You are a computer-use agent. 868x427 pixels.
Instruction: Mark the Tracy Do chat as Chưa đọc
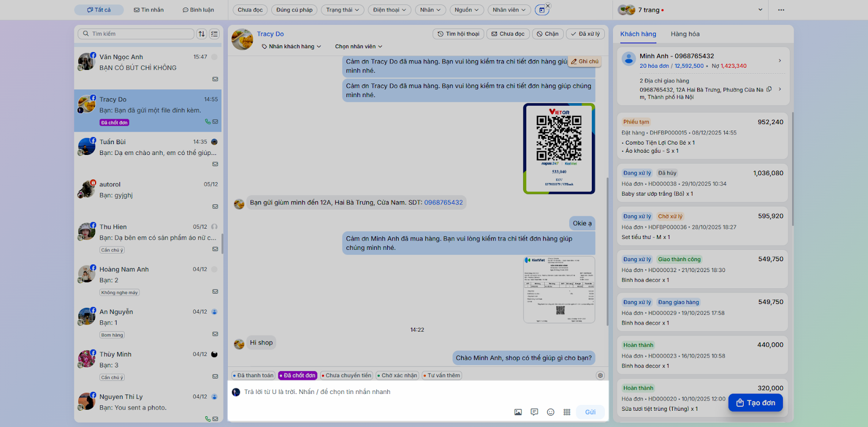(508, 34)
